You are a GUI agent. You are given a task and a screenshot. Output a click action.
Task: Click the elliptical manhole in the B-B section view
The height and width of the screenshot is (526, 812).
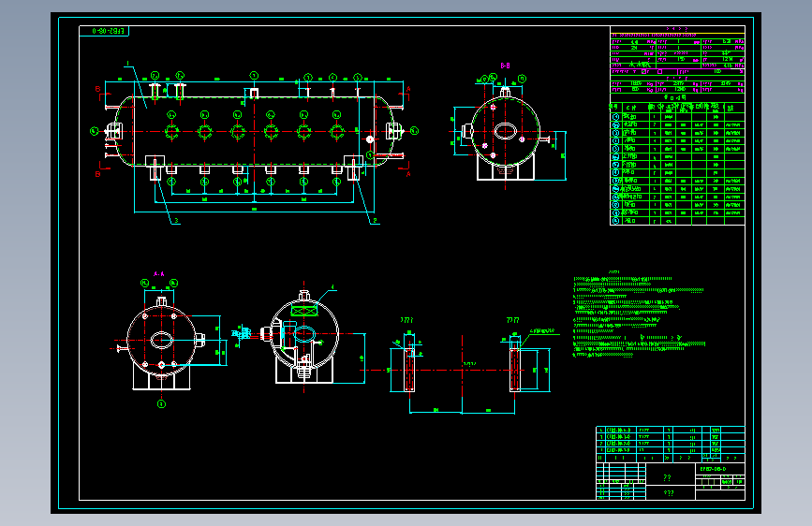coord(506,130)
